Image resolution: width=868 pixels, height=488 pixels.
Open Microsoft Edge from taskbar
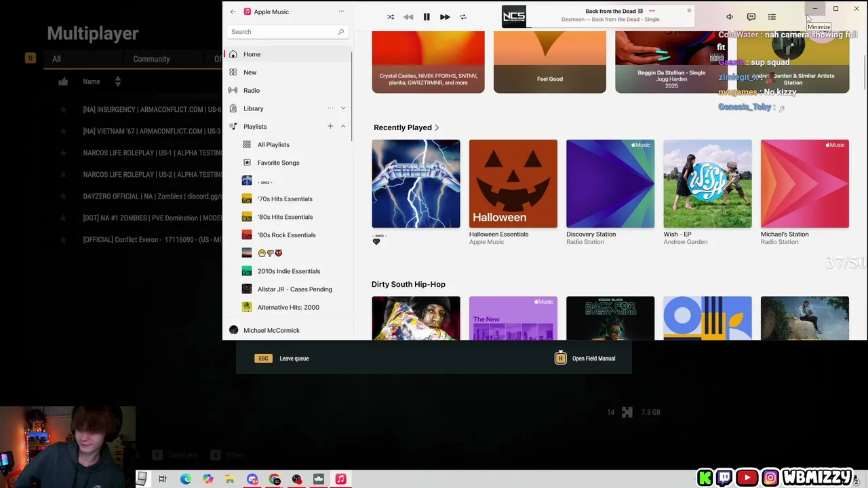[185, 479]
